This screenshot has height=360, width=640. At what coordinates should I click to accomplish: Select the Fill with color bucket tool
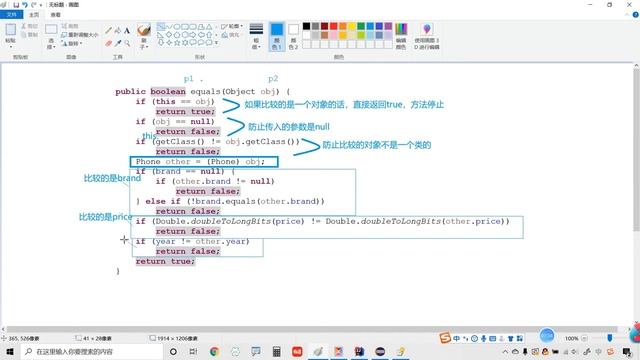(118, 31)
